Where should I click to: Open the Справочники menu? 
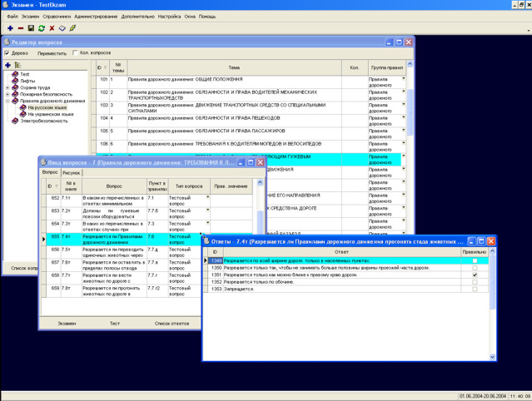point(56,16)
